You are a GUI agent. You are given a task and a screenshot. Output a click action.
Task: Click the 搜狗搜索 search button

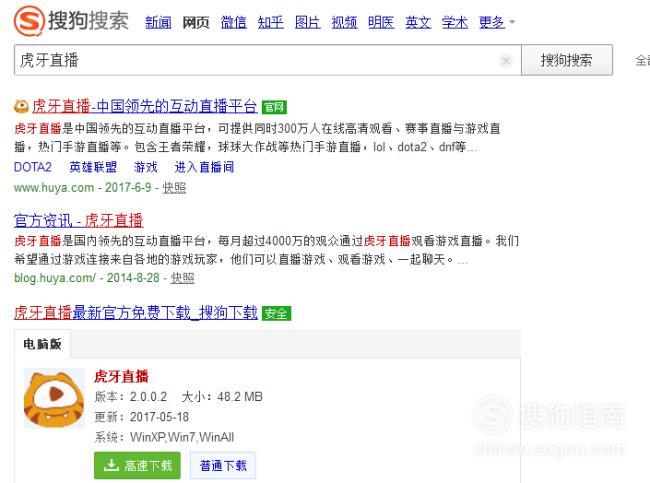coord(567,60)
